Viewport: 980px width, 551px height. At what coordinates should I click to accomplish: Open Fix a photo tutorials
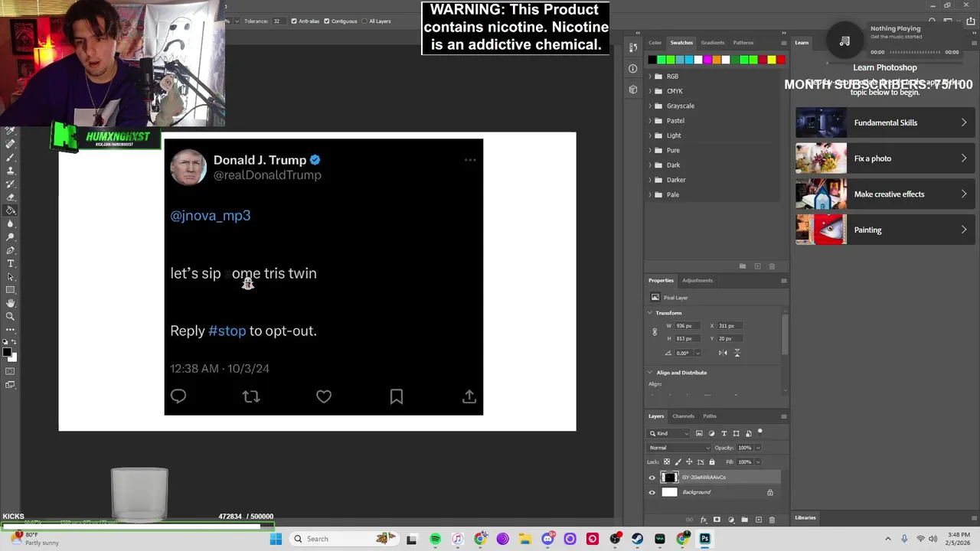pyautogui.click(x=884, y=158)
